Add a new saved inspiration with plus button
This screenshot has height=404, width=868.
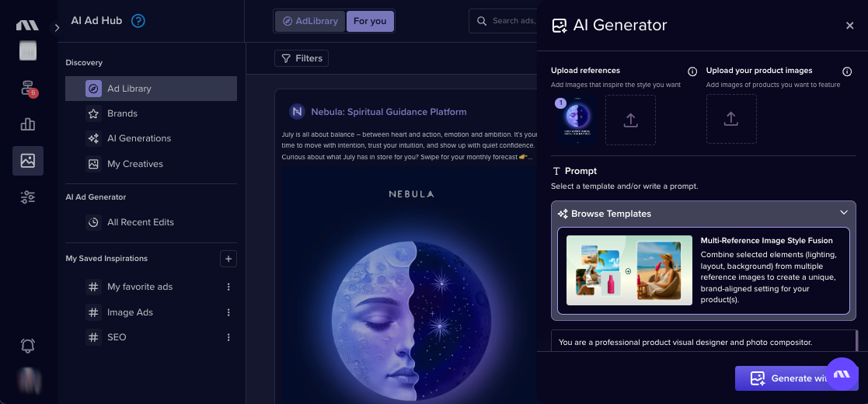228,259
